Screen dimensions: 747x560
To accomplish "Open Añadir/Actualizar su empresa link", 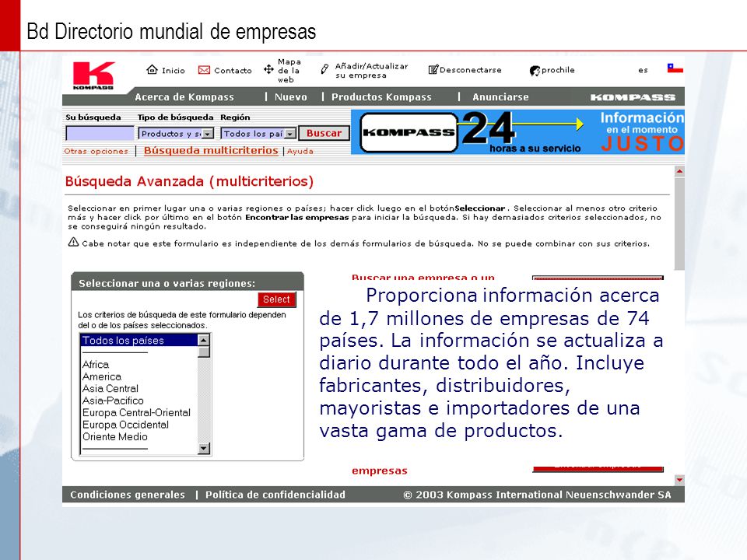I will [372, 71].
